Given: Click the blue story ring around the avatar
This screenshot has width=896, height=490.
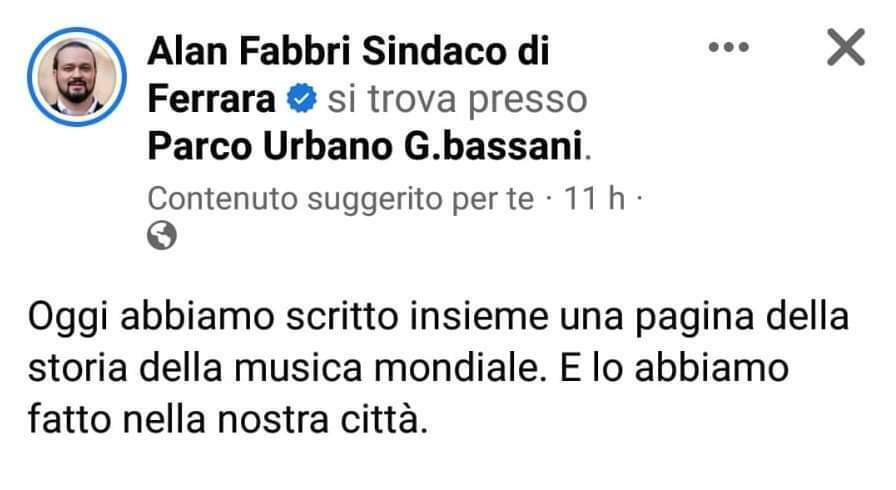Looking at the screenshot, I should point(77,77).
